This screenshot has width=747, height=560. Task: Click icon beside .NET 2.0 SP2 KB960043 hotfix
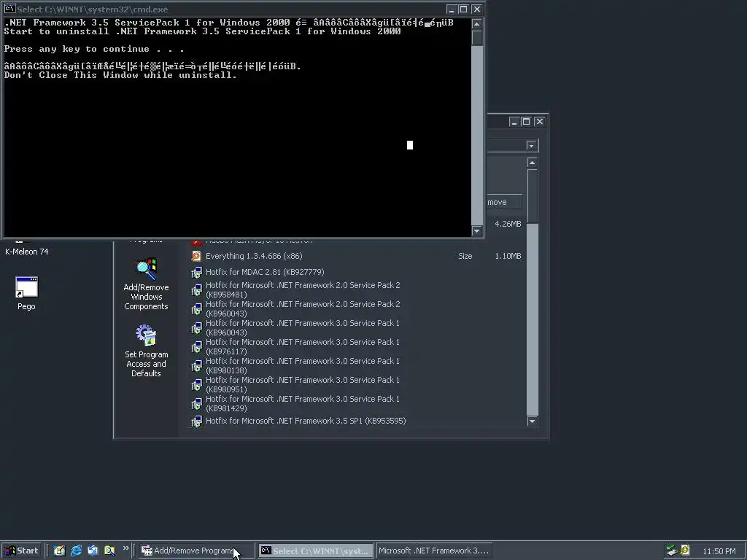pos(196,309)
